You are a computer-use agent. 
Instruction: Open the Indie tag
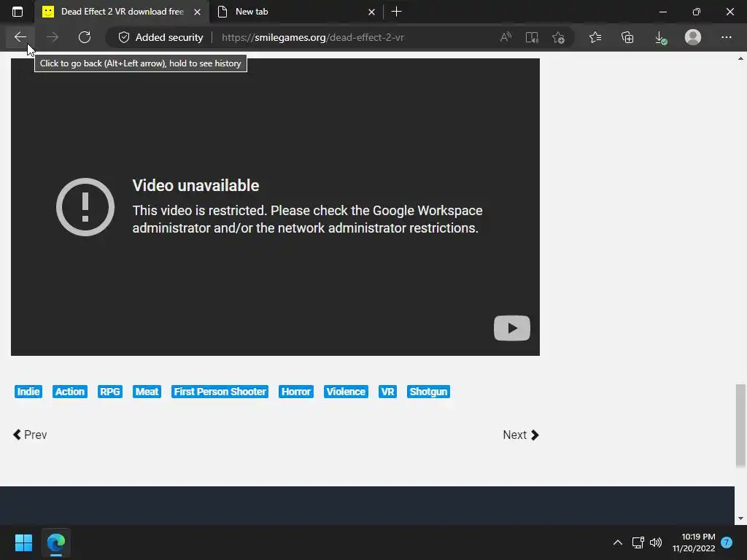coord(28,392)
